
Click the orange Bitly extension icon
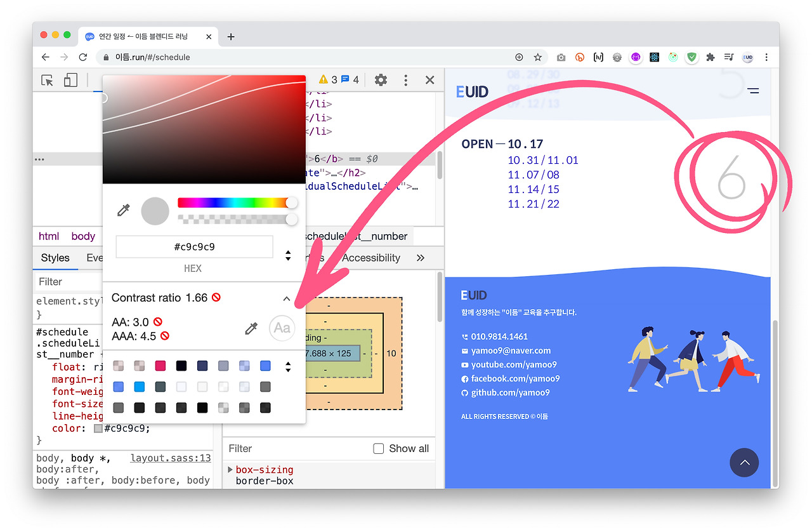point(579,57)
